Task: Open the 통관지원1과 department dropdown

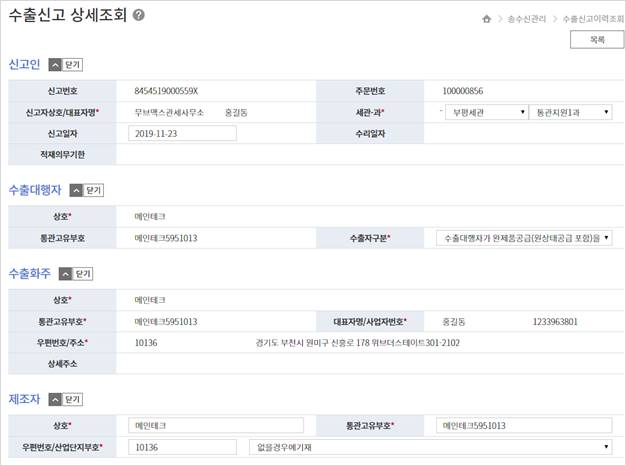Action: tap(570, 113)
